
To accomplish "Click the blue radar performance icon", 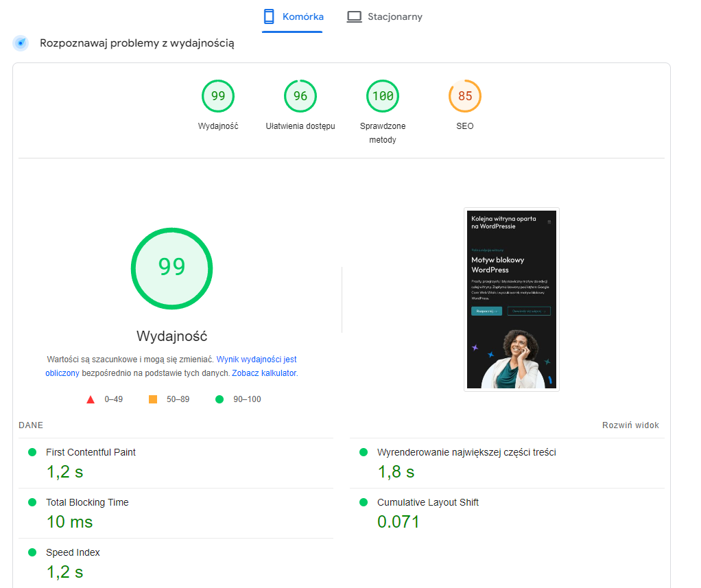I will click(21, 43).
